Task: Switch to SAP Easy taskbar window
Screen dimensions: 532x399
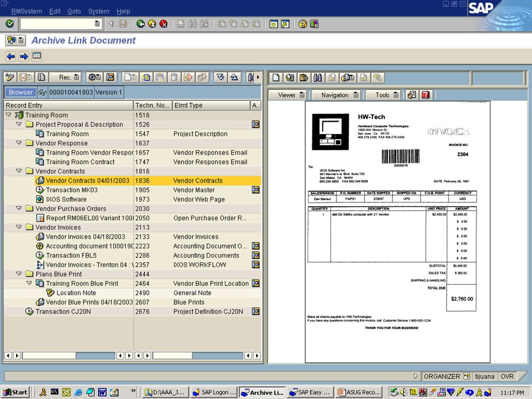Action: point(310,392)
